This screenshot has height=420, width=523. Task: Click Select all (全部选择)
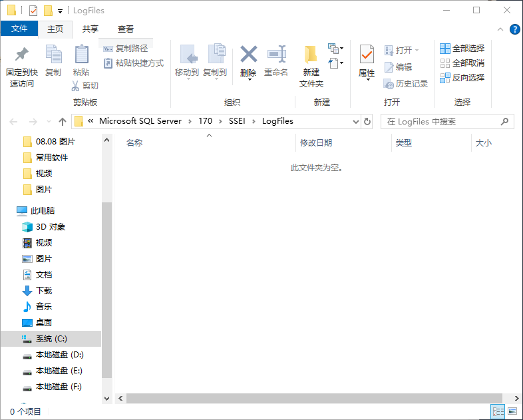pos(462,49)
